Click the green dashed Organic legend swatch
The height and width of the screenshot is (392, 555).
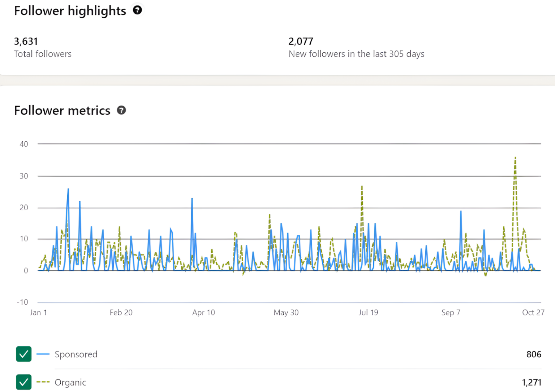[x=43, y=382]
